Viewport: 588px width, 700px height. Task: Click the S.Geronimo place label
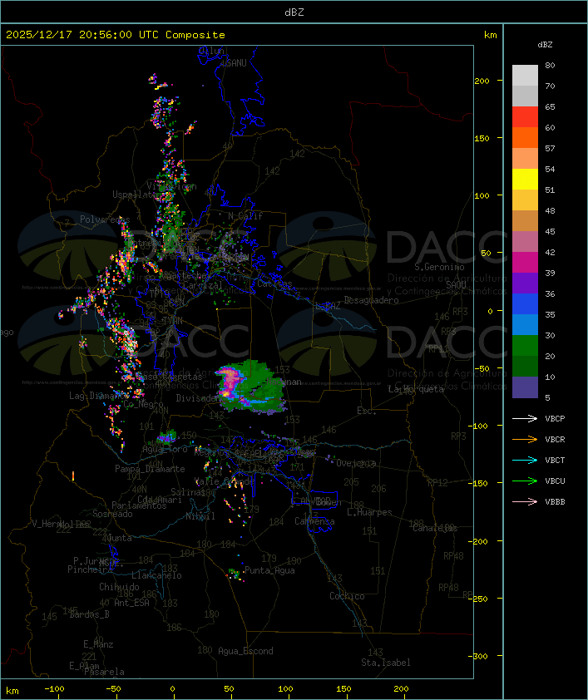[439, 267]
